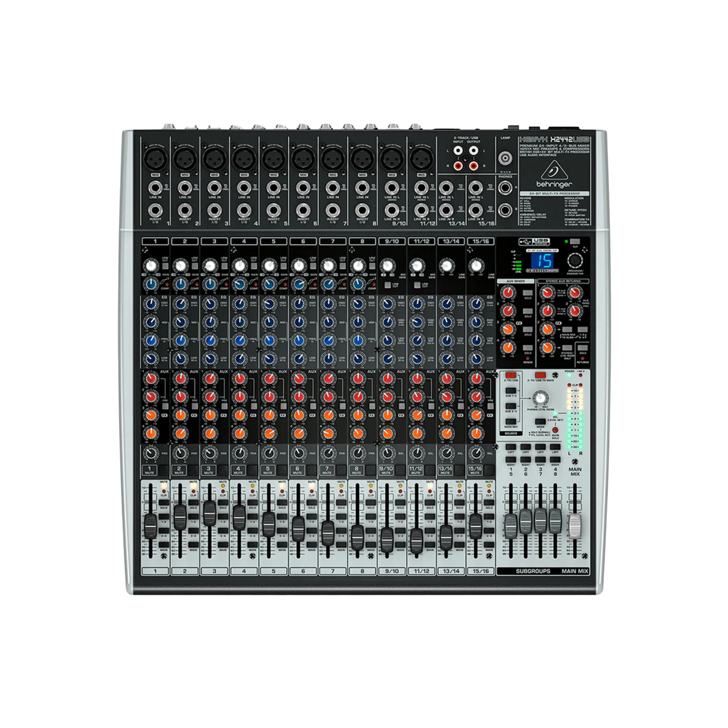The height and width of the screenshot is (728, 728).
Task: Click the AUX SENDS master knob 3 FX
Action: pos(508,328)
